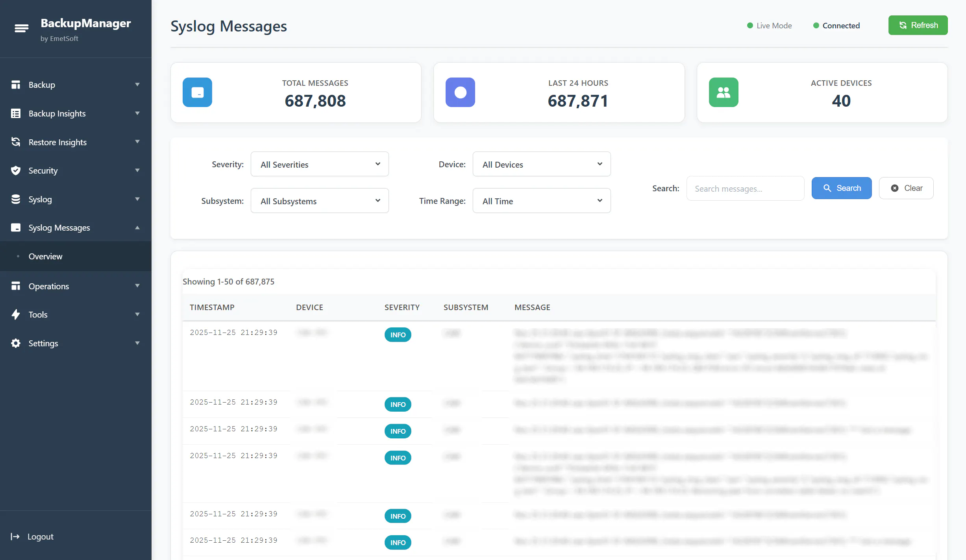Open the Tools menu item

[x=76, y=314]
